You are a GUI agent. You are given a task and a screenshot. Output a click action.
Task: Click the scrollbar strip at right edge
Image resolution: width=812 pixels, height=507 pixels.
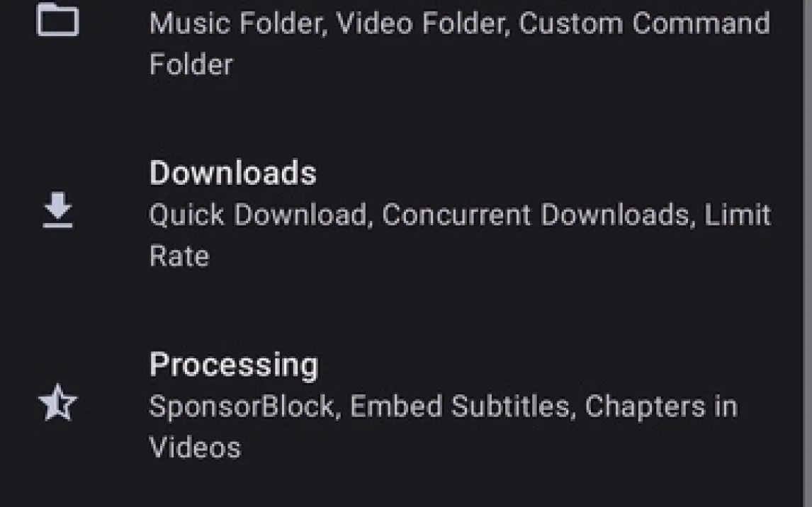click(x=808, y=253)
